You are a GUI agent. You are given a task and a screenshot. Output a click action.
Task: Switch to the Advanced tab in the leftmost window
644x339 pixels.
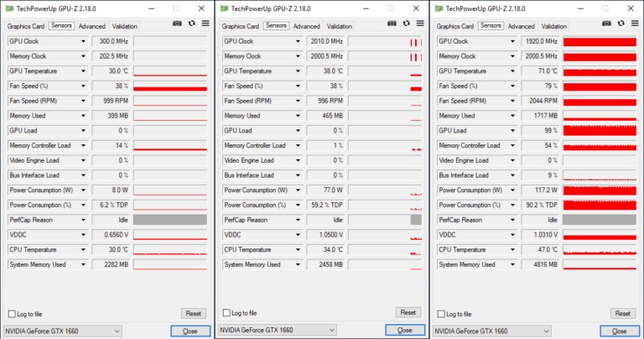91,26
